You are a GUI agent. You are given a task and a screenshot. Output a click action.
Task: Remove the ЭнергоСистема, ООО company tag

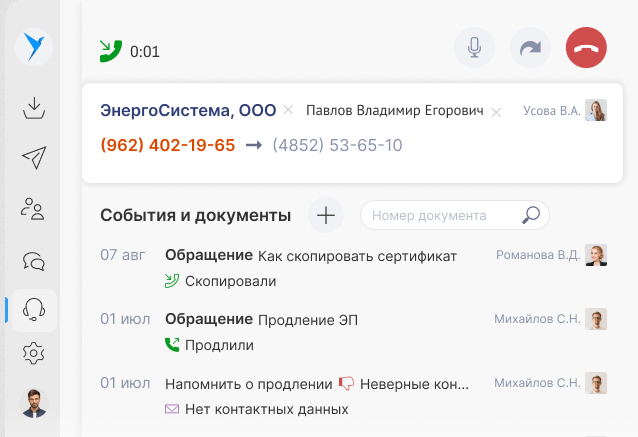click(x=288, y=110)
